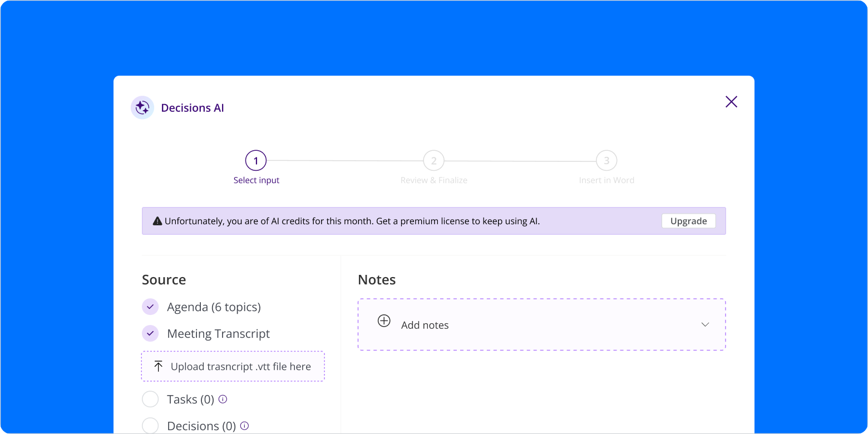
Task: Click the numbered circle for step 3
Action: pos(606,160)
